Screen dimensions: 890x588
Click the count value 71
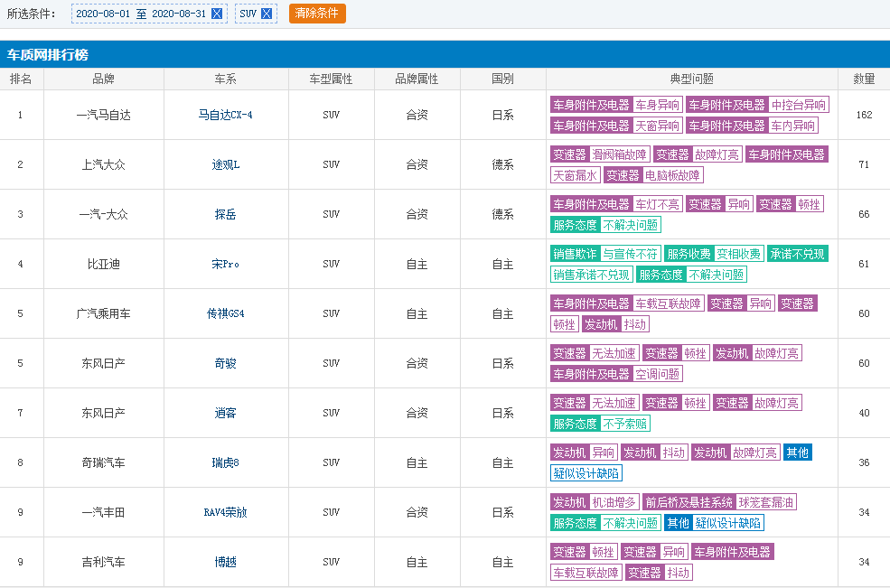[x=864, y=164]
